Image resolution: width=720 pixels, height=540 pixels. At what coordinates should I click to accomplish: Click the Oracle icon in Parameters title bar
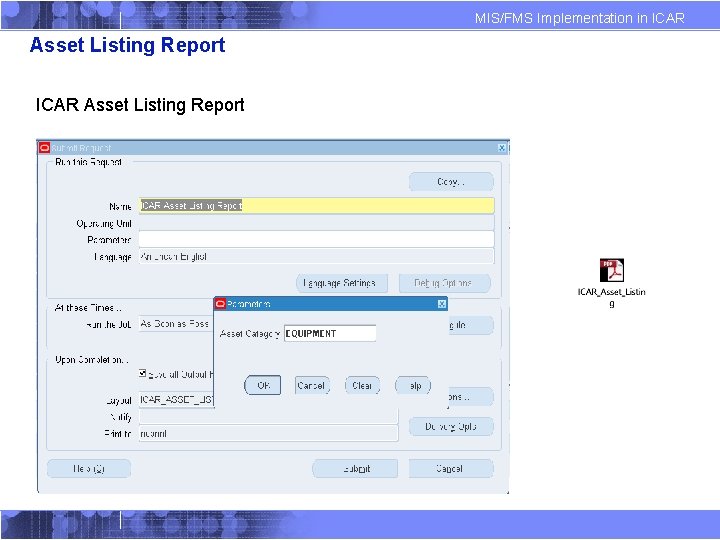coord(221,304)
